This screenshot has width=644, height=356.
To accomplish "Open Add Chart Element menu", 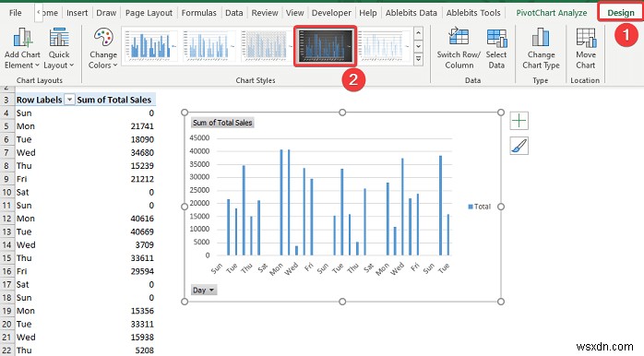I will tap(22, 49).
